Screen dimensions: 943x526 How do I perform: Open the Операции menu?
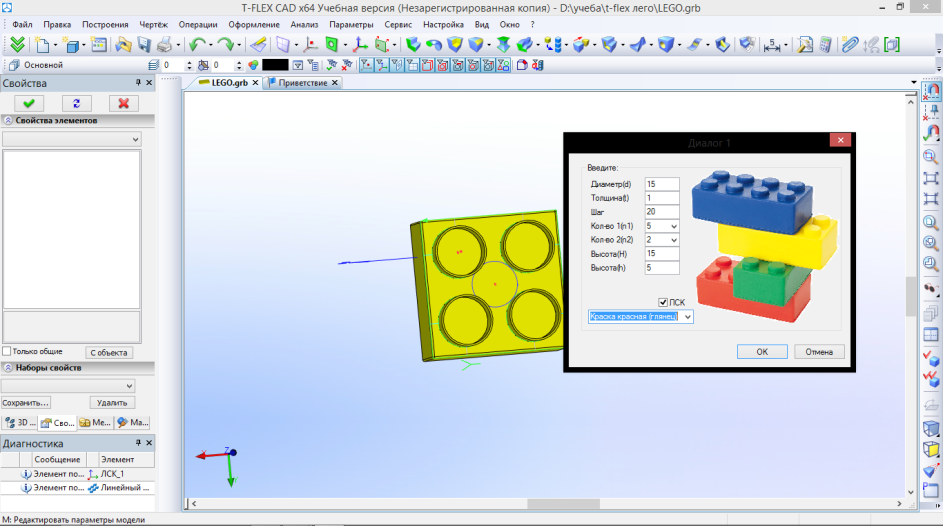tap(197, 24)
